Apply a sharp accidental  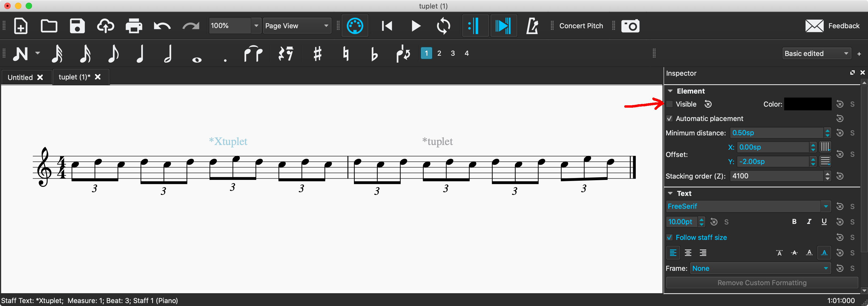coord(317,53)
